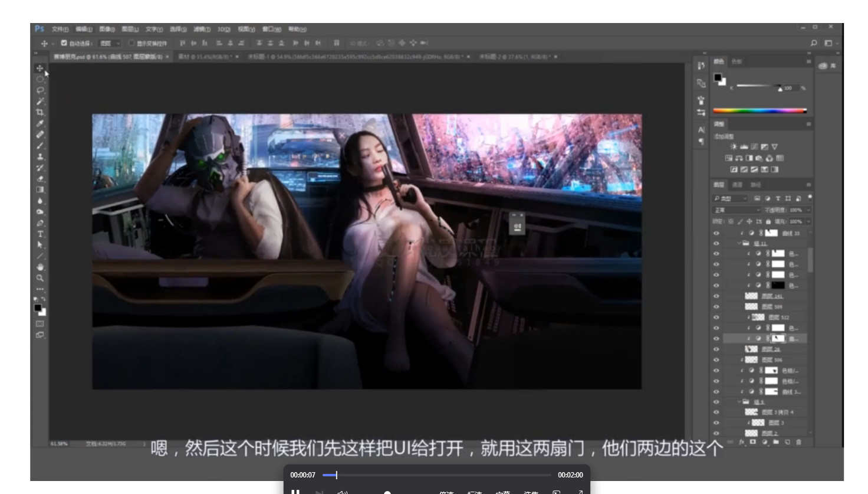Click the delete layer trash icon
The image size is (868, 494).
pos(799,441)
